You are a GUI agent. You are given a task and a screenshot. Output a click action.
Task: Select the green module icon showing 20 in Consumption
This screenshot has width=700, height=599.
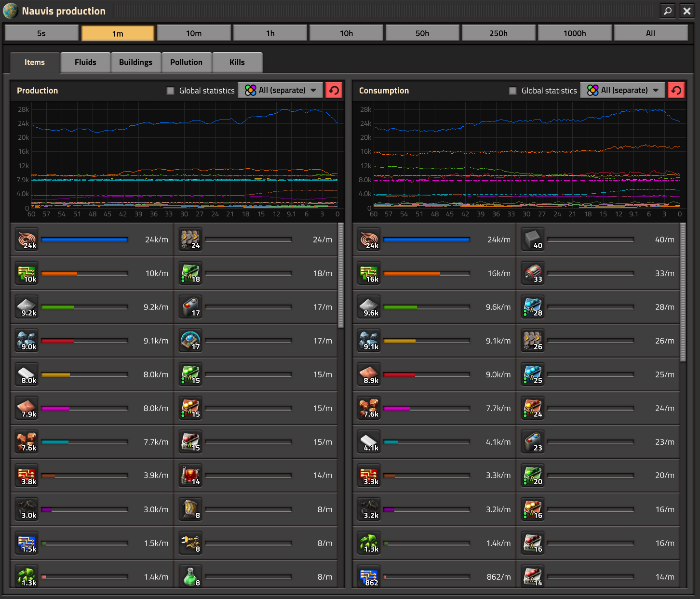[x=533, y=476]
